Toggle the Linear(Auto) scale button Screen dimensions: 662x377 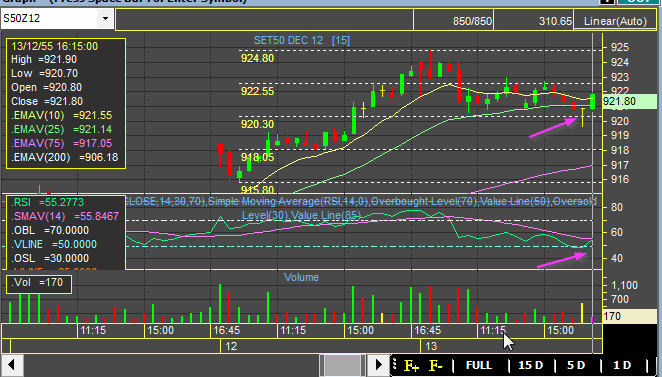pyautogui.click(x=615, y=21)
